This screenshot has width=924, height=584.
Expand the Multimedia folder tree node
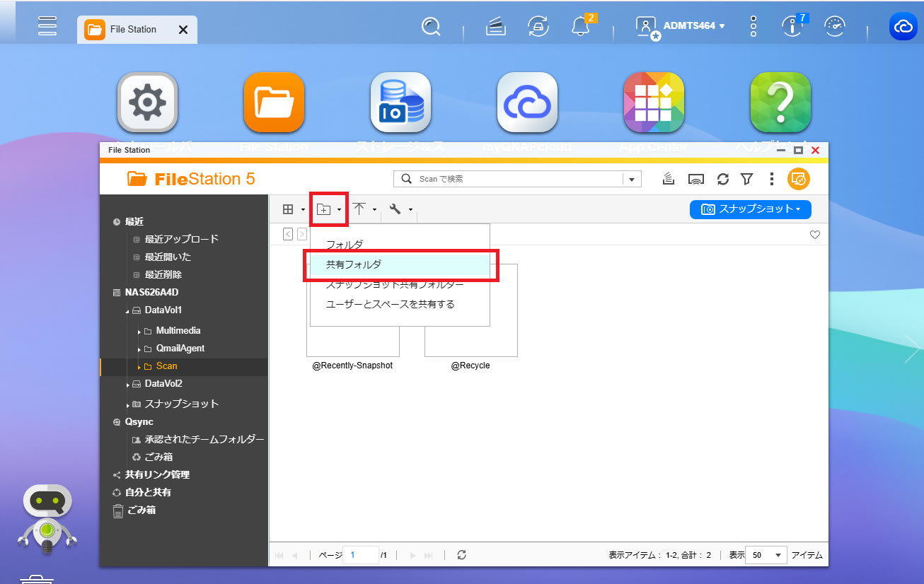coord(139,331)
